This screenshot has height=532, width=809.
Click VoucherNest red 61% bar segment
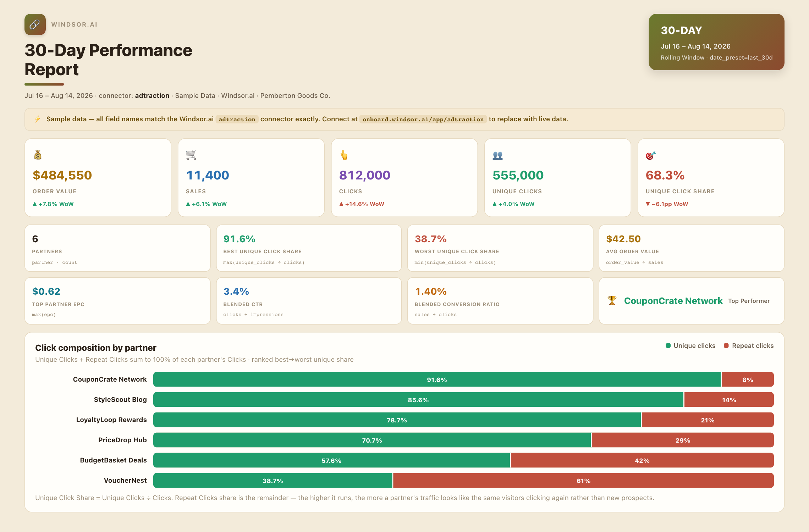pyautogui.click(x=584, y=481)
